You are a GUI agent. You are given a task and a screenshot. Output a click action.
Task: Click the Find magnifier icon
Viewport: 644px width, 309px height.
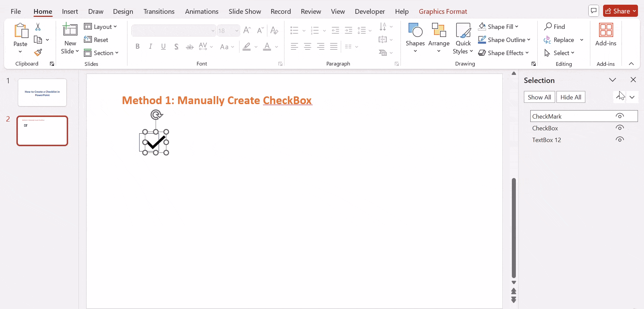pos(547,26)
